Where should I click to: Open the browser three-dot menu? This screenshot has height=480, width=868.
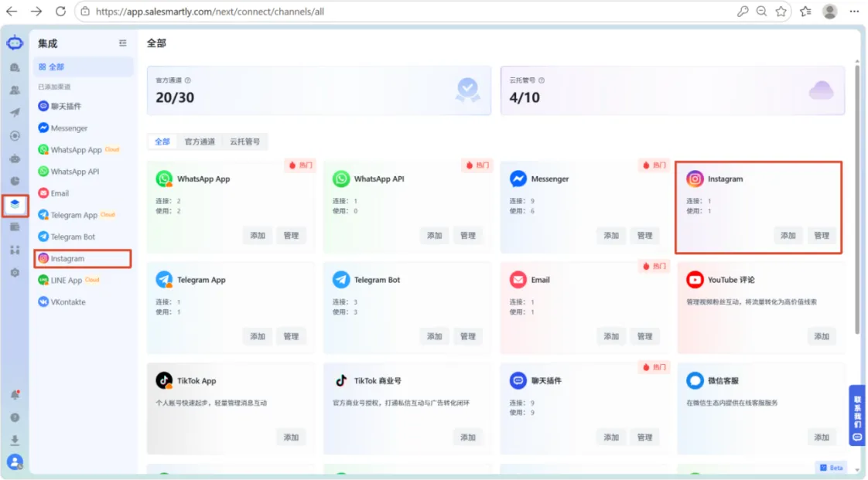pyautogui.click(x=854, y=11)
